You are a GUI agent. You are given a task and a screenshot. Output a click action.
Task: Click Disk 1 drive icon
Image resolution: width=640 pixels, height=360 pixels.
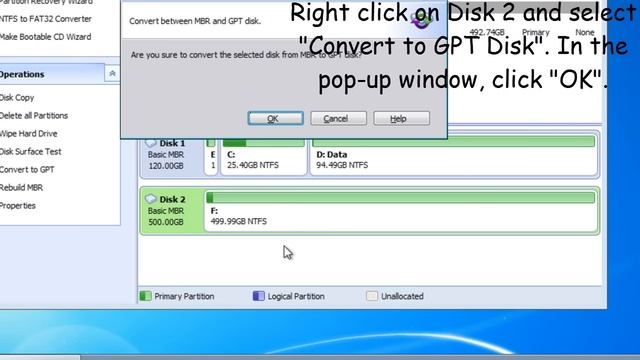[151, 143]
